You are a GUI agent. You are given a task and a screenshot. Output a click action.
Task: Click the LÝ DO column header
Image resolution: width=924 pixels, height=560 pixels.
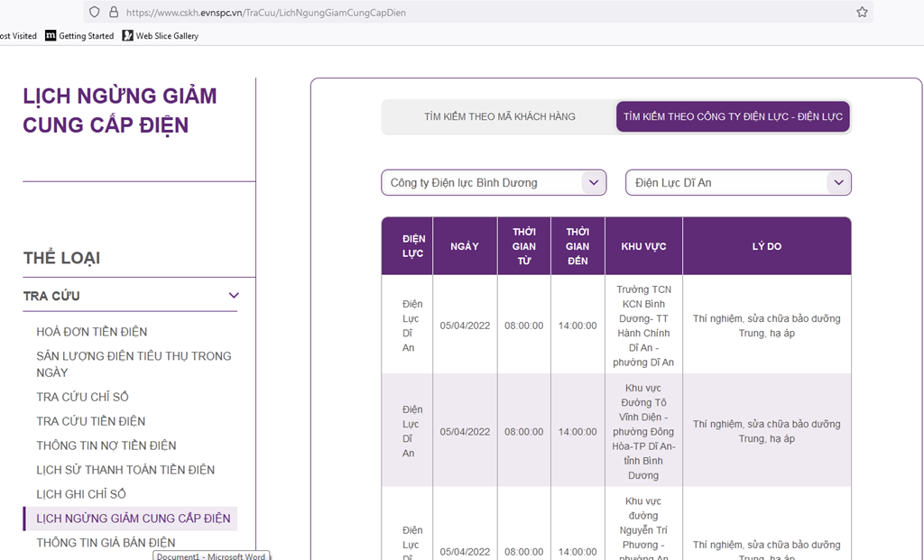pos(767,246)
